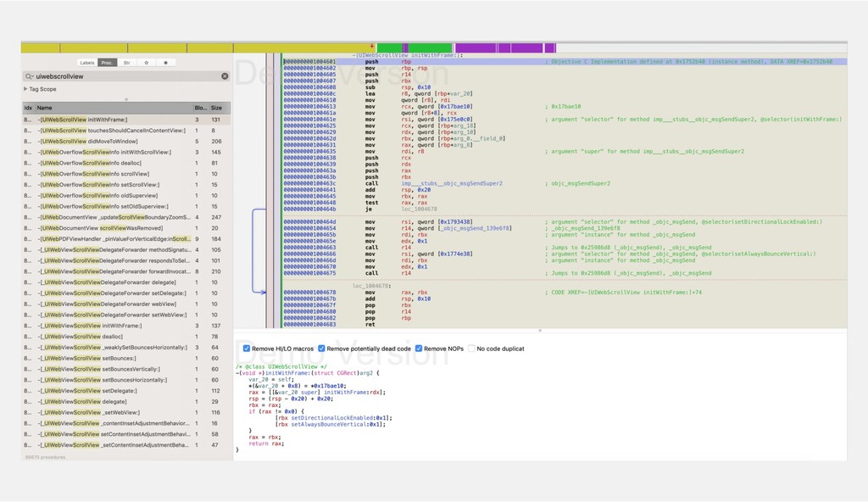Sort procedures by Size column
This screenshot has height=502, width=868.
(220, 108)
